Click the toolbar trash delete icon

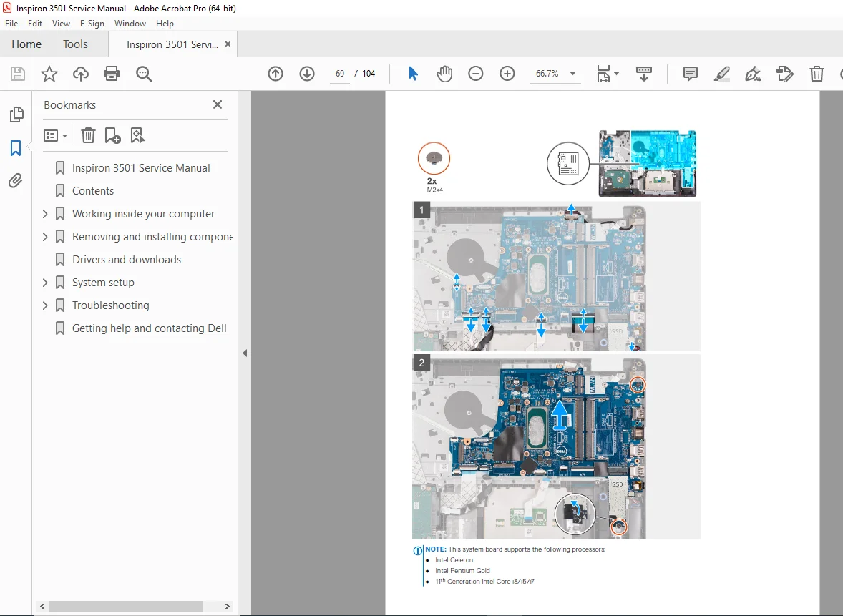coord(817,74)
